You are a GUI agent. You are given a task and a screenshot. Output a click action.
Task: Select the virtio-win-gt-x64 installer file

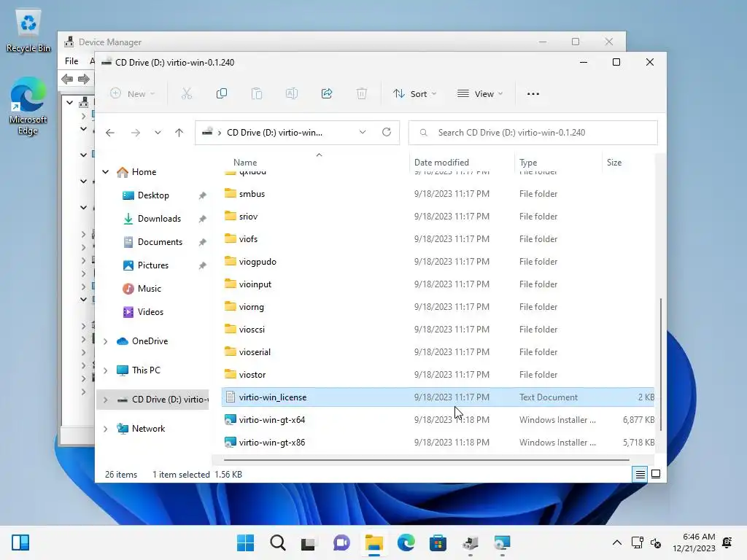438,420
